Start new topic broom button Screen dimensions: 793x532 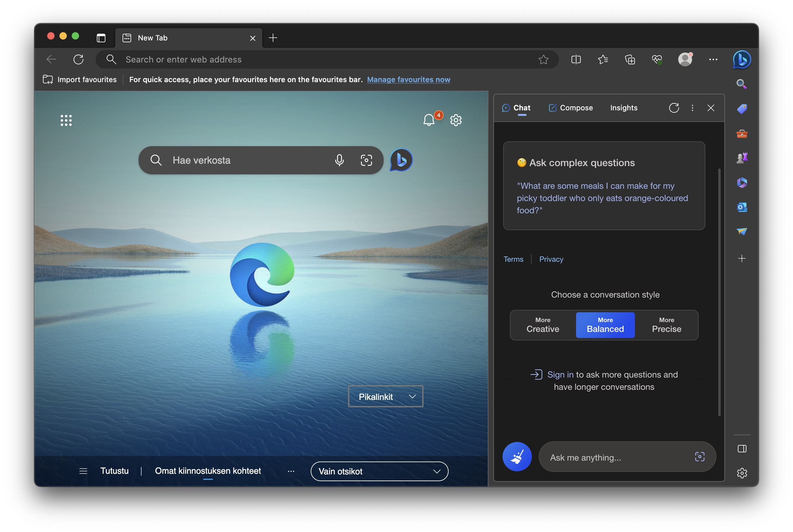[517, 457]
